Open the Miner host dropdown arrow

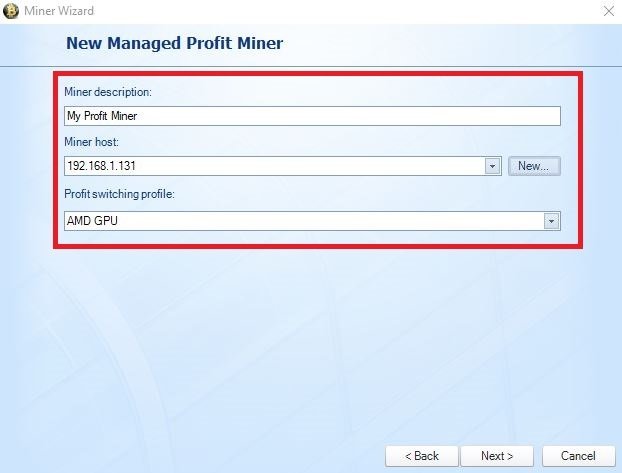tap(492, 166)
